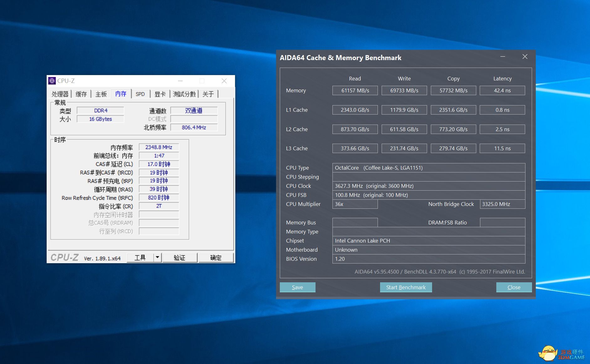Minimize the CPU-Z window
The image size is (590, 364).
pyautogui.click(x=180, y=81)
